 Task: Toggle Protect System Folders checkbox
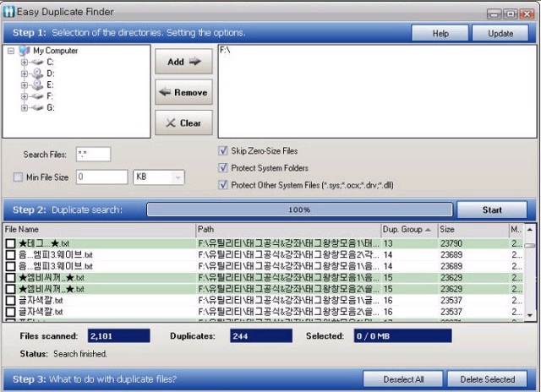[x=223, y=168]
